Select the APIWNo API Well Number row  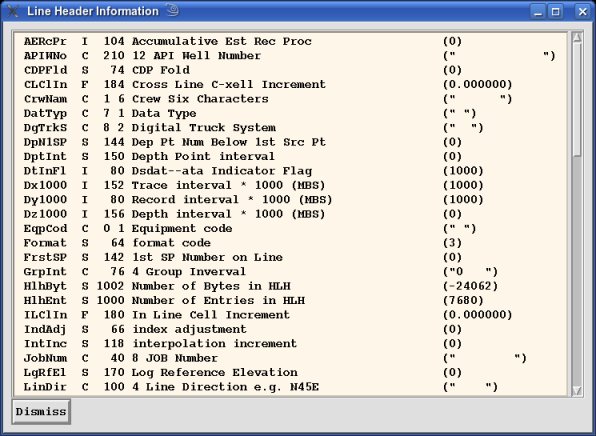click(292, 55)
